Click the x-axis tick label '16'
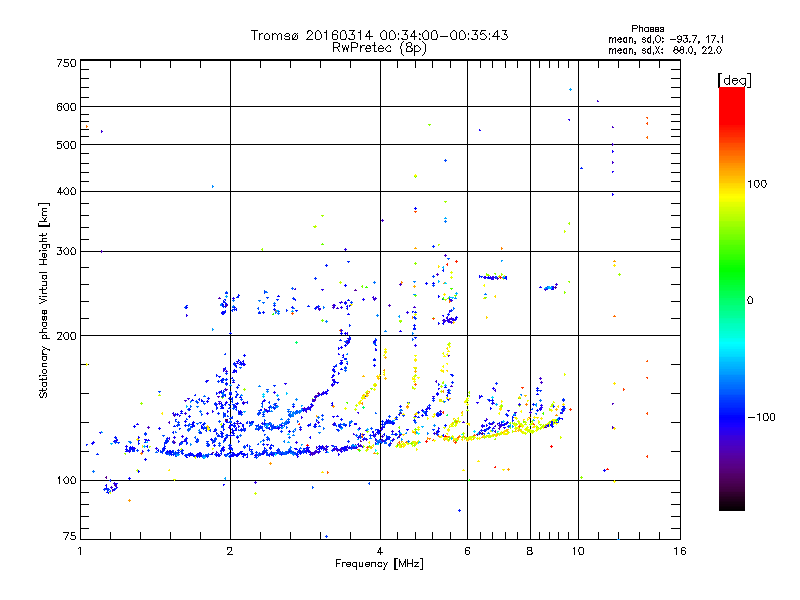 click(x=680, y=551)
